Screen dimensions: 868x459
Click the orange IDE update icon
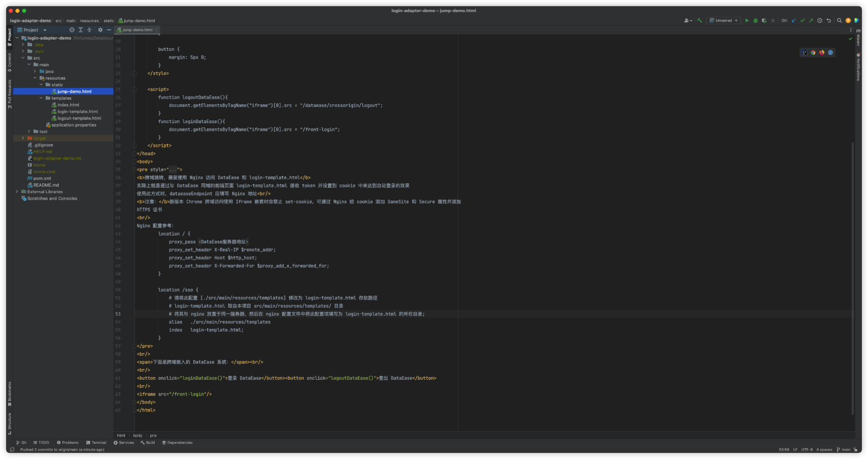(848, 21)
